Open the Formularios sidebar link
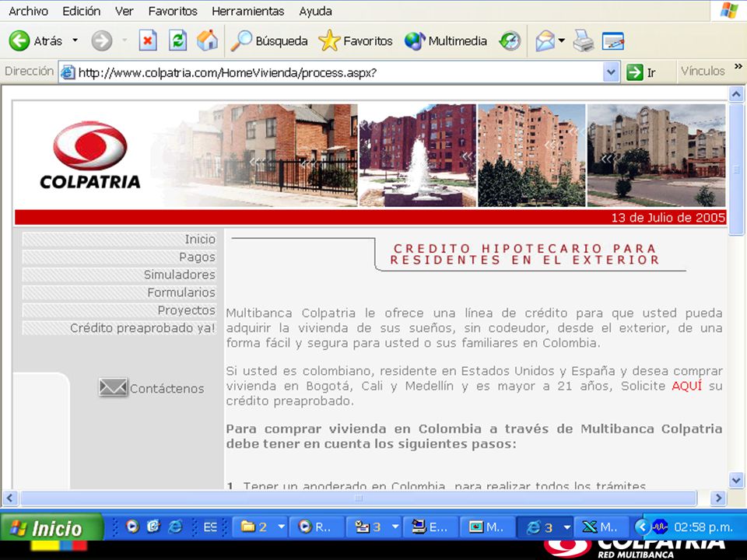The height and width of the screenshot is (560, 747). [181, 292]
